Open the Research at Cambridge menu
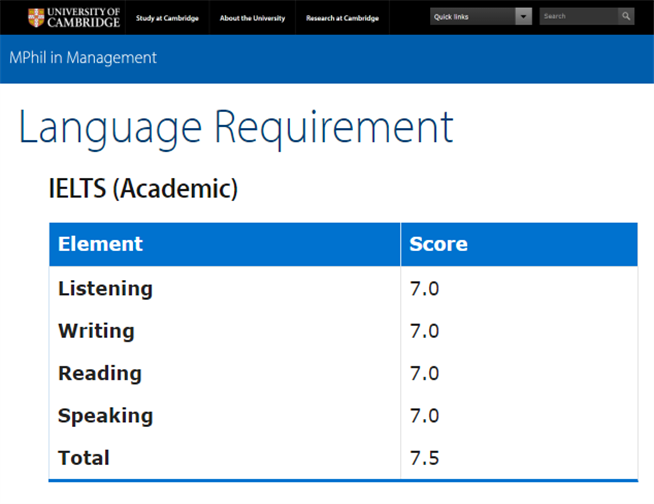The width and height of the screenshot is (654, 504). (342, 18)
